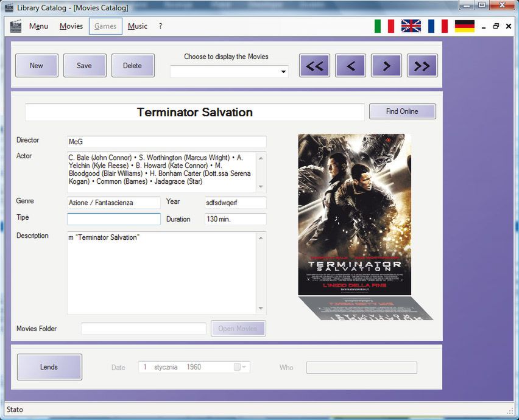The width and height of the screenshot is (519, 420).
Task: Click the Delete button
Action: [x=133, y=66]
